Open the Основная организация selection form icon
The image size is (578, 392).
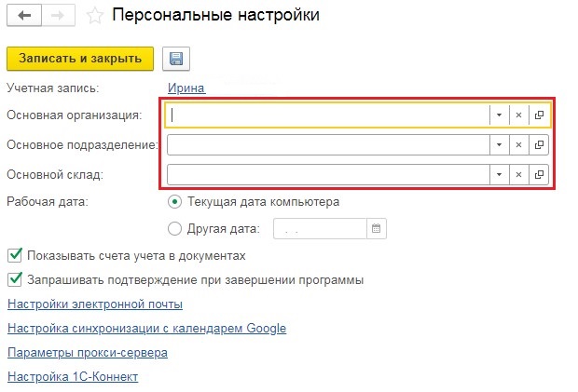(539, 115)
